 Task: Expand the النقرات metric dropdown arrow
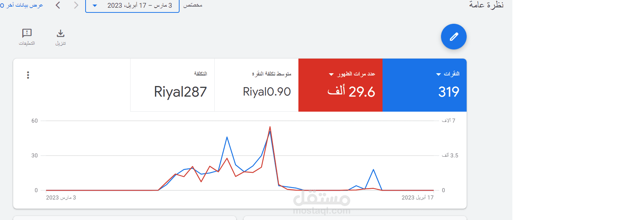click(438, 74)
